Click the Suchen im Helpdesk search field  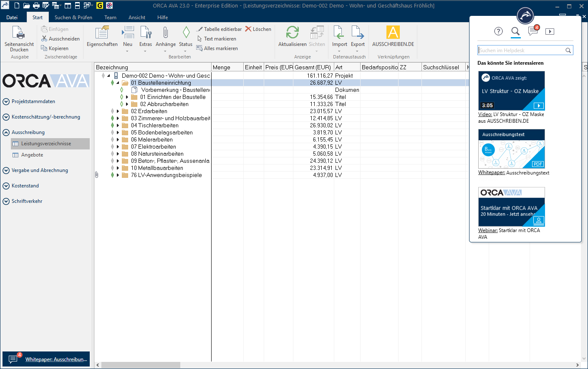point(521,51)
